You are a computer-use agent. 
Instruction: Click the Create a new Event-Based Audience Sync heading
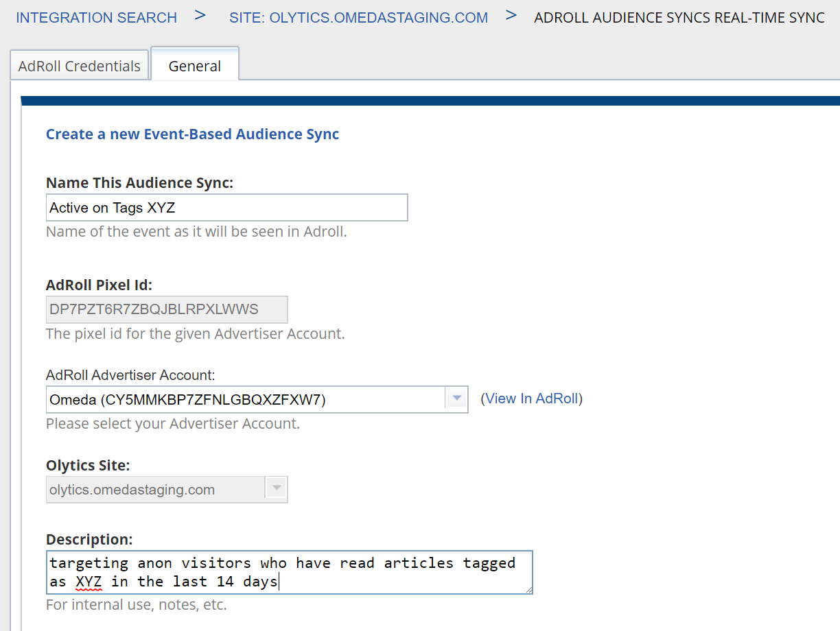click(x=192, y=134)
